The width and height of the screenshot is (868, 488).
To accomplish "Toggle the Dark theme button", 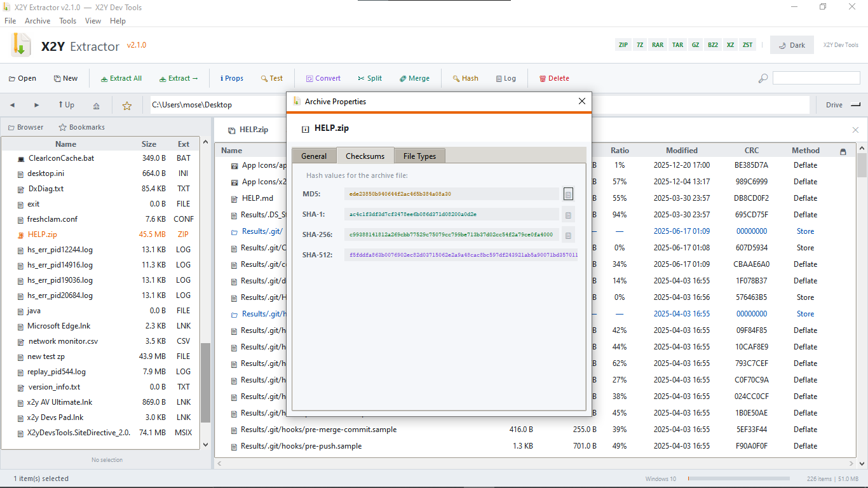I will tap(792, 45).
